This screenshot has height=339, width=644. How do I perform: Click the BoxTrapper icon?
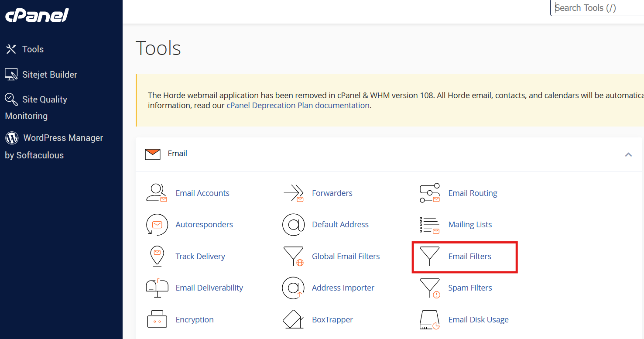[293, 319]
